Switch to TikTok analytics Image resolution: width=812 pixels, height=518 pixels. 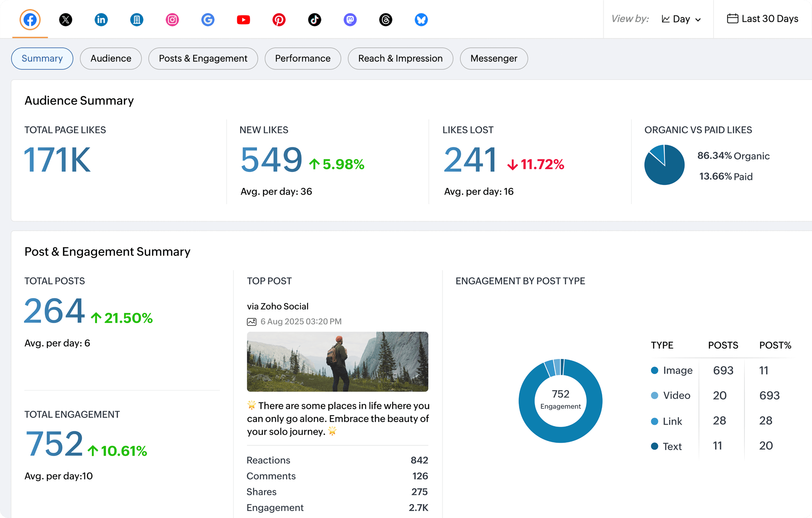(x=315, y=19)
